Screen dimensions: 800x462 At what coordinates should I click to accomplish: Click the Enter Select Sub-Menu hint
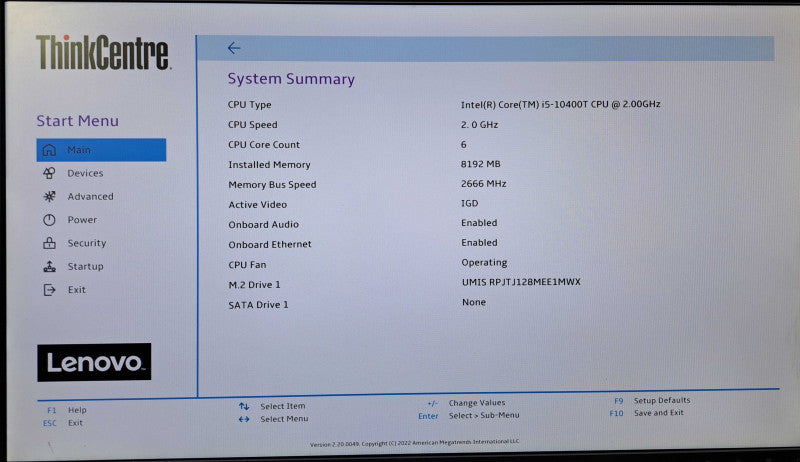click(468, 416)
